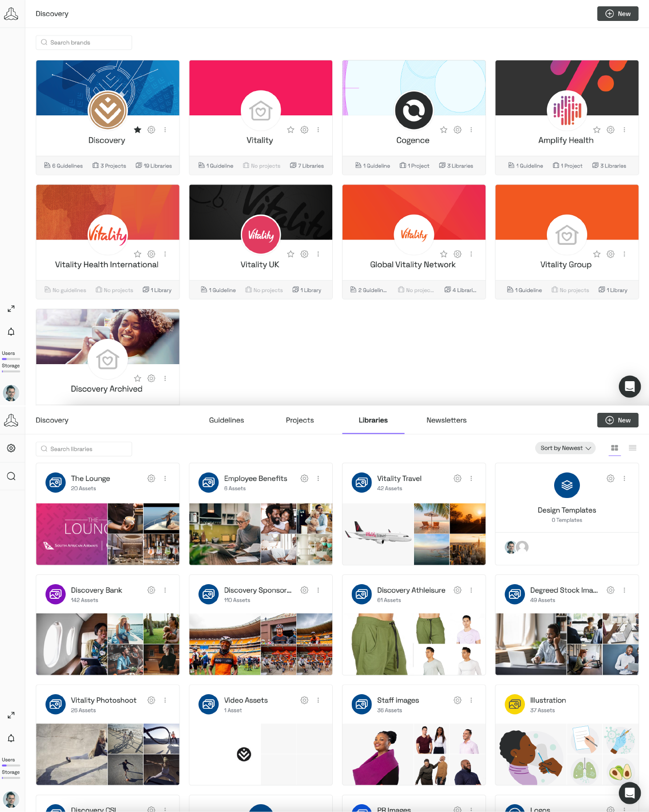
Task: Star the Cogence brand
Action: click(x=444, y=129)
